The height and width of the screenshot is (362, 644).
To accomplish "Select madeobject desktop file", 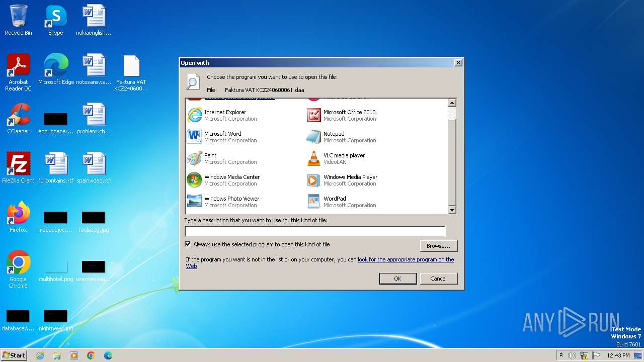I will 56,222.
